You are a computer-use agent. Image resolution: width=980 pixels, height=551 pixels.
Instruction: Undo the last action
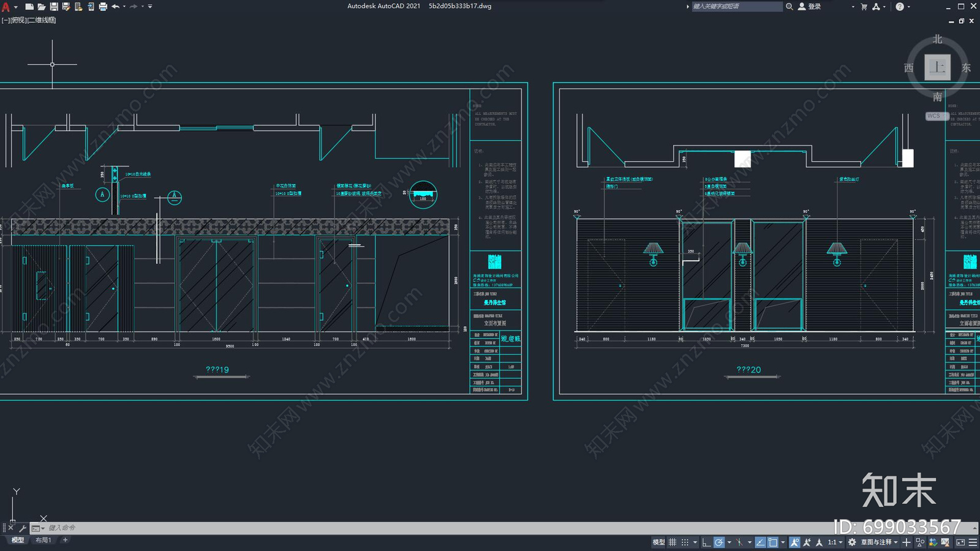pyautogui.click(x=115, y=7)
